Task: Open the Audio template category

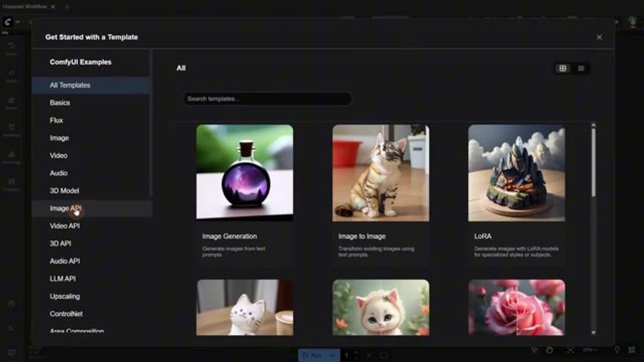Action: pyautogui.click(x=91, y=173)
